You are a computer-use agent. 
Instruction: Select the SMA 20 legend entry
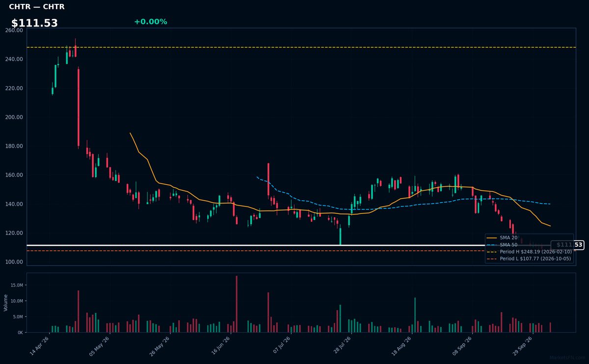point(509,237)
